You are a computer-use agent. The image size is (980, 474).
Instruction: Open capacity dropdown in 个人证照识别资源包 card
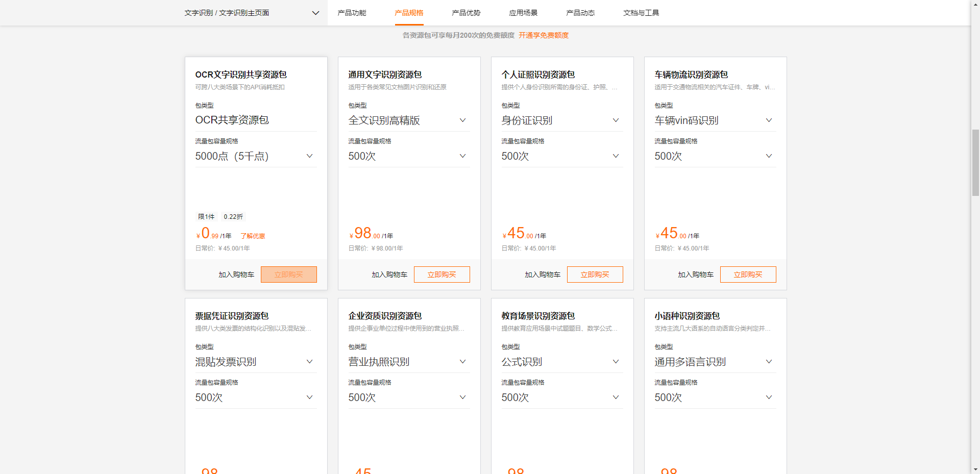(562, 156)
